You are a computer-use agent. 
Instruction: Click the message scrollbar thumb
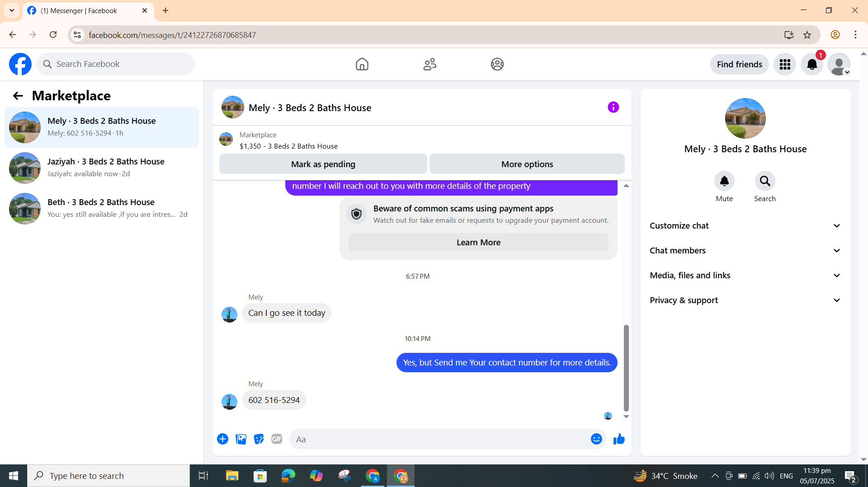click(626, 368)
